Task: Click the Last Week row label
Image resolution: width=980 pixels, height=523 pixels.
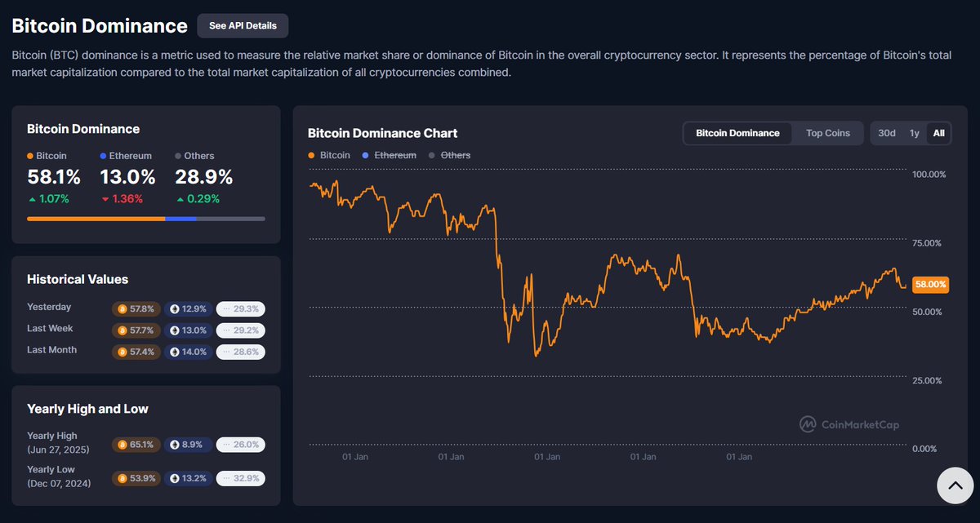Action: (50, 328)
